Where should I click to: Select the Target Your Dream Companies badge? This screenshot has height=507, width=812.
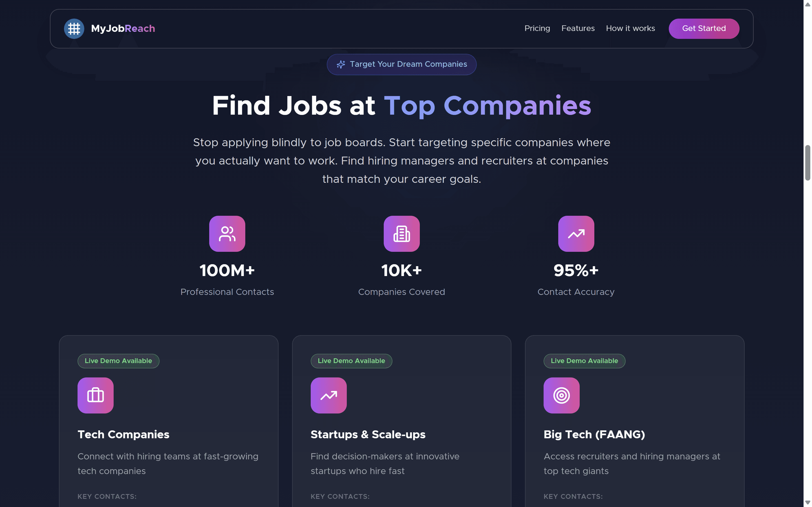[402, 65]
